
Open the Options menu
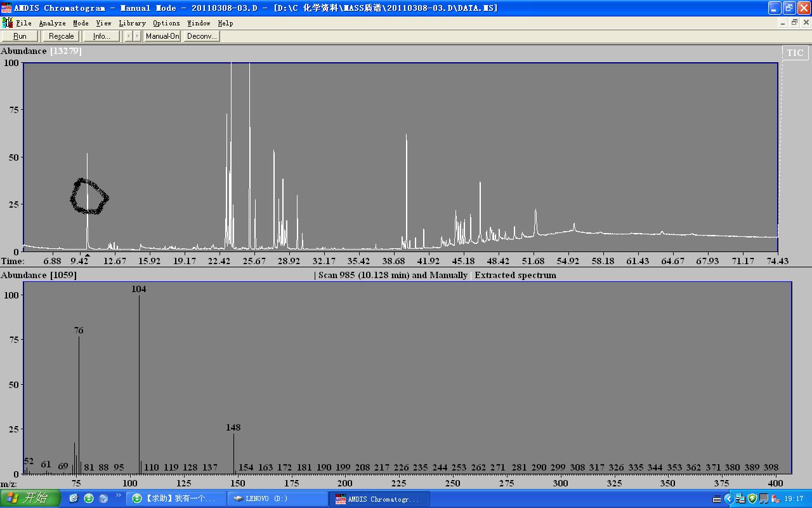click(166, 23)
